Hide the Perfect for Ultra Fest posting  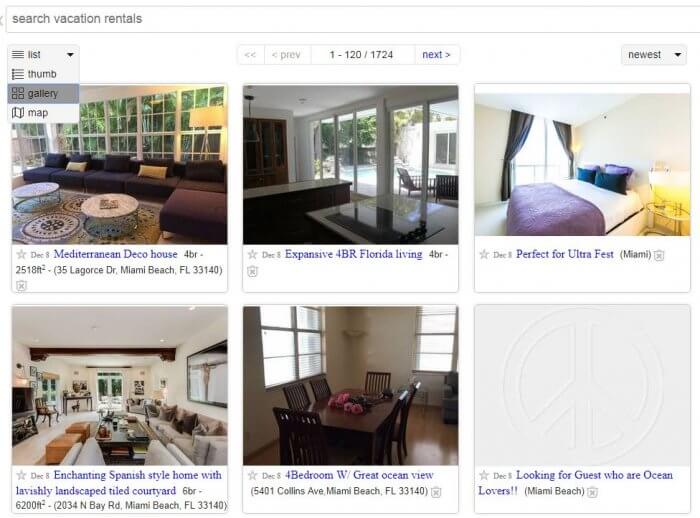659,255
